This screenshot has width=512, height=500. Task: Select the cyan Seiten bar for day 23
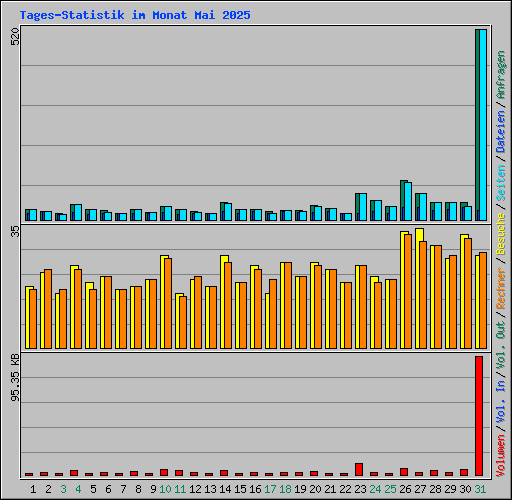click(363, 207)
